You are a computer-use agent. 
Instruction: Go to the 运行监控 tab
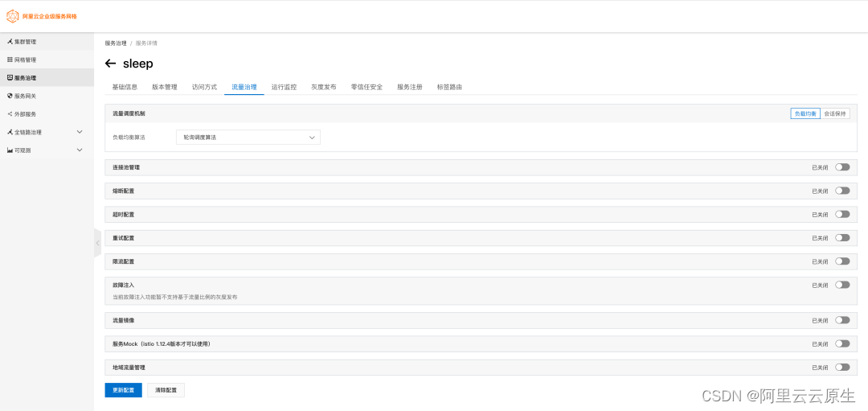284,87
